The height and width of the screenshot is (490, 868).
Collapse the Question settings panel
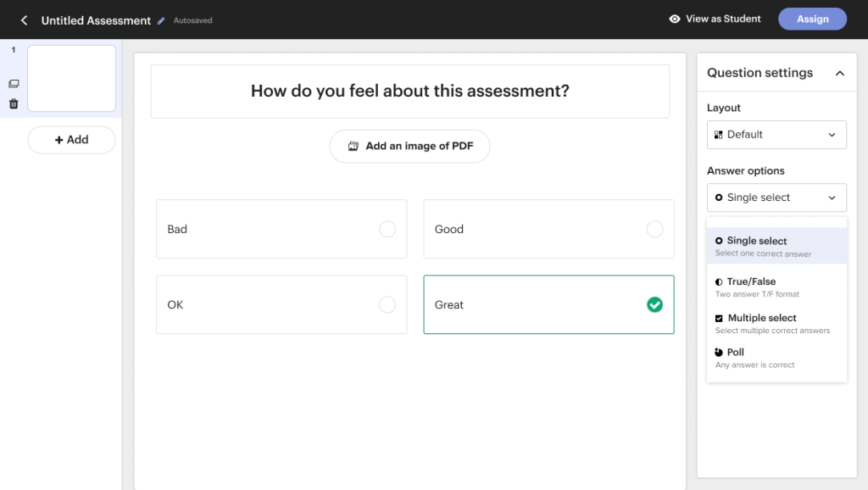(839, 73)
